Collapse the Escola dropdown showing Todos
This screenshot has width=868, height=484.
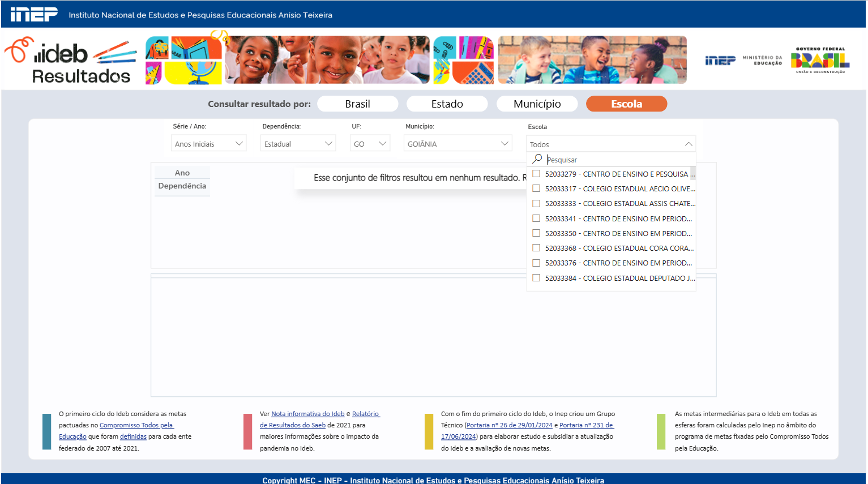click(x=688, y=144)
